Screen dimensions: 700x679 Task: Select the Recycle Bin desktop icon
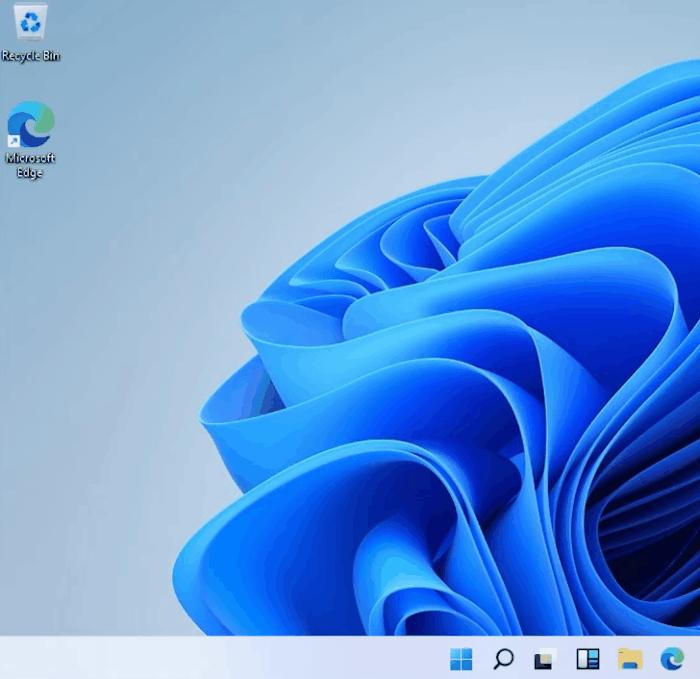[30, 24]
